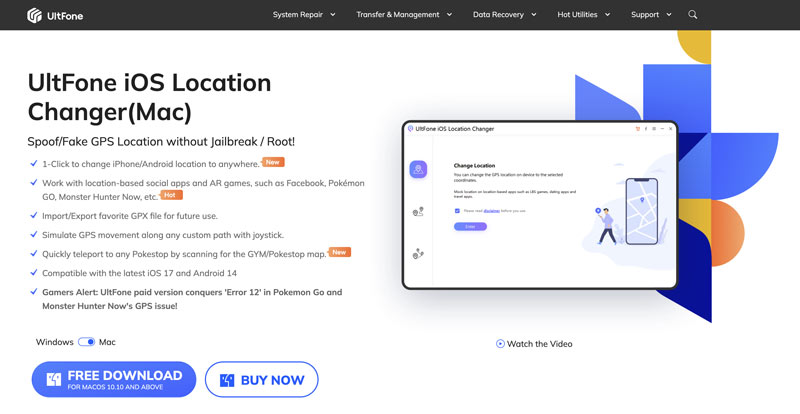Select the Change Location mode icon
The width and height of the screenshot is (800, 414).
coord(418,169)
